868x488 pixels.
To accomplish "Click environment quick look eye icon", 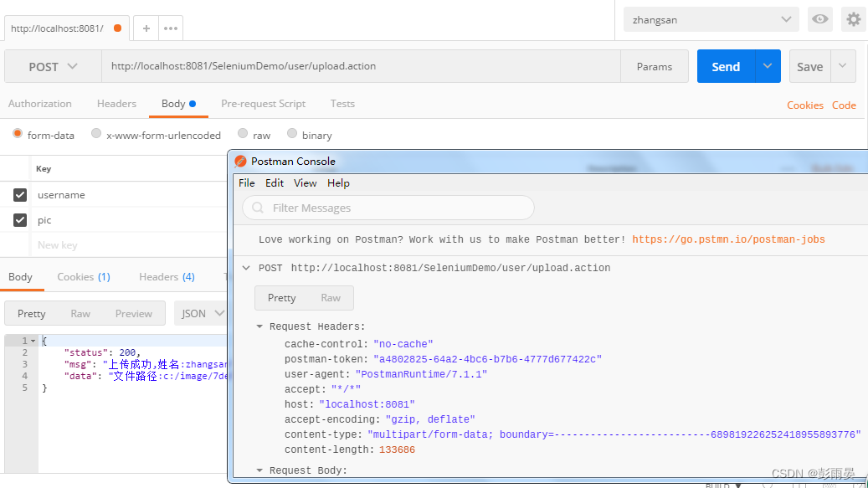I will pos(819,19).
